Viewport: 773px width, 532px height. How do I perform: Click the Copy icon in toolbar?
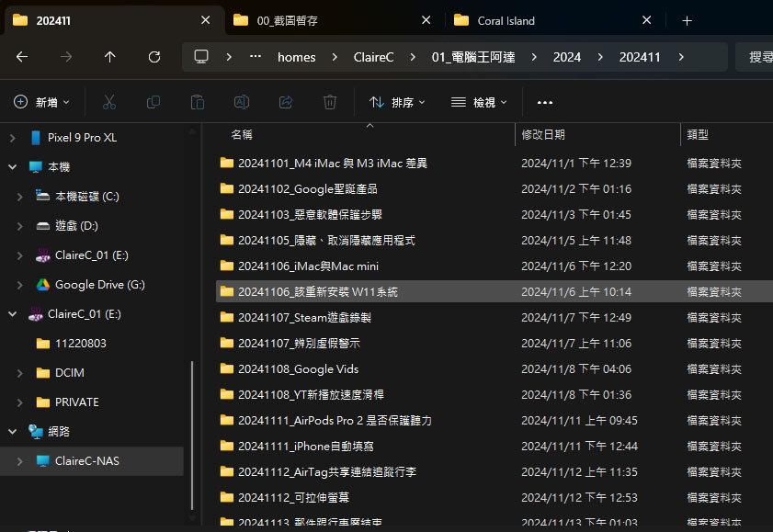(153, 102)
